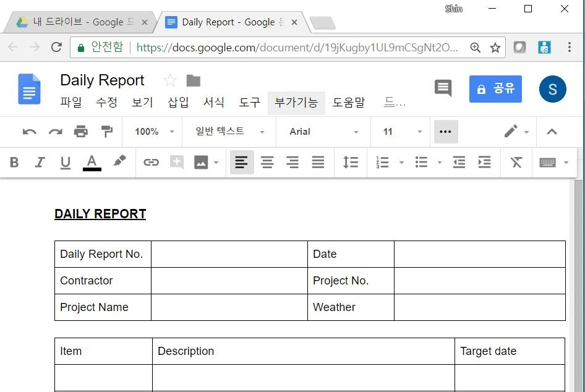Image resolution: width=585 pixels, height=392 pixels.
Task: Open the font size 11 dropdown
Action: [402, 132]
